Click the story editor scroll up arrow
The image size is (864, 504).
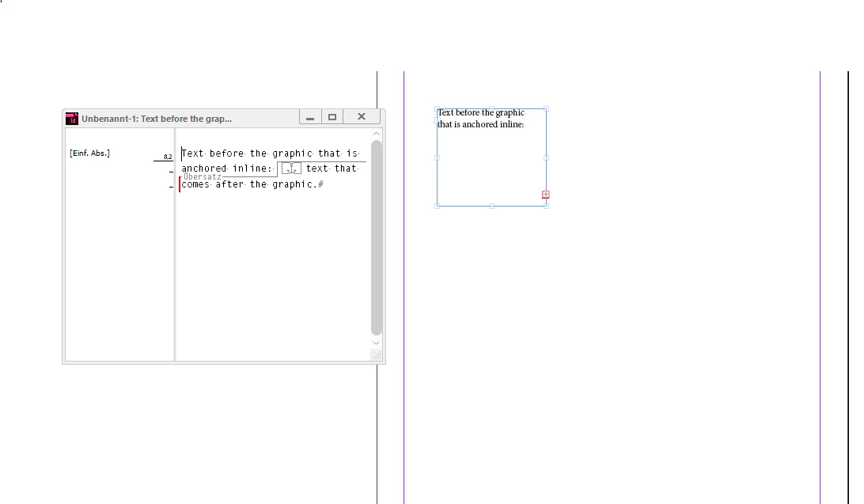[x=377, y=134]
